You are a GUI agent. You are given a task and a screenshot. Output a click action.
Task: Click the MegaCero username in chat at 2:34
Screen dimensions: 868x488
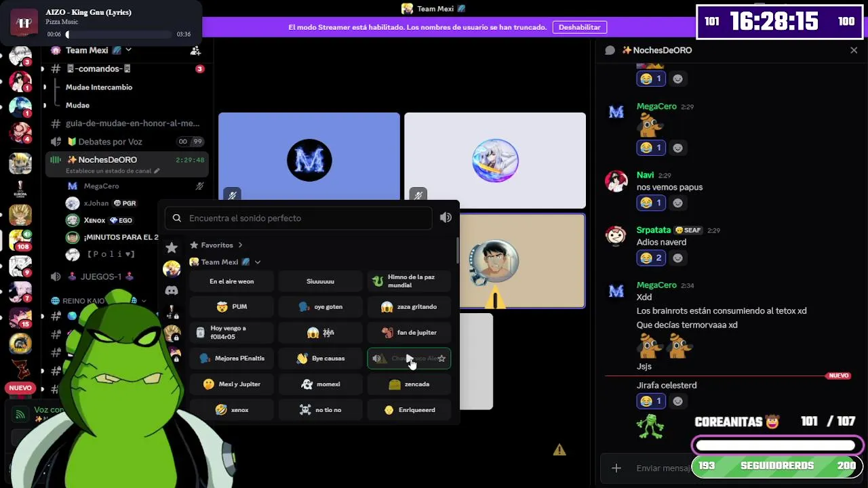tap(656, 285)
